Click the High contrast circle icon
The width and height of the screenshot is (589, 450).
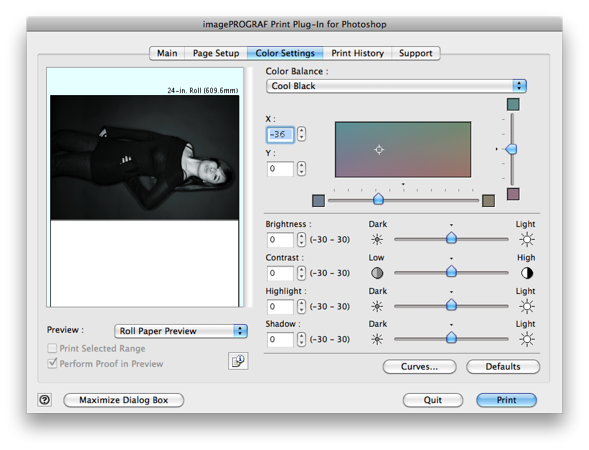point(527,273)
